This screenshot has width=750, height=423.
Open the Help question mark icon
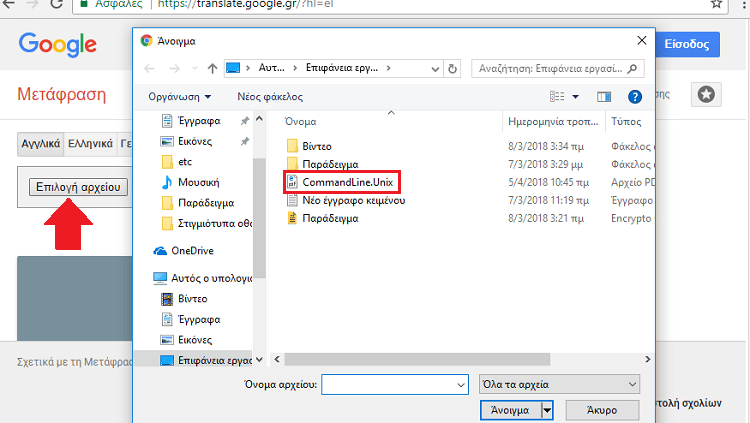point(634,97)
